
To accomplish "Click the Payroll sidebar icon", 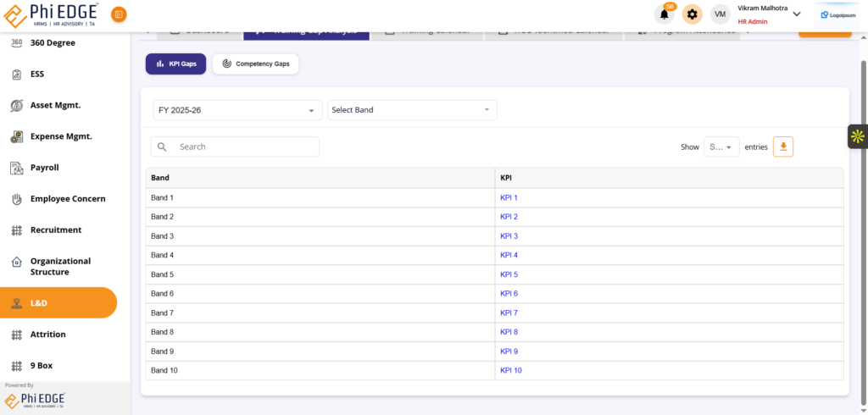I will (16, 168).
